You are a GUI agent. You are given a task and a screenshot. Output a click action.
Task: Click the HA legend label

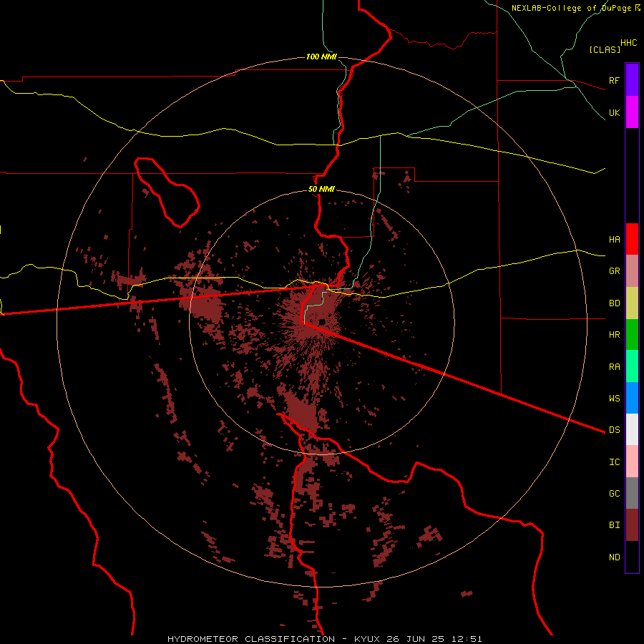(614, 239)
